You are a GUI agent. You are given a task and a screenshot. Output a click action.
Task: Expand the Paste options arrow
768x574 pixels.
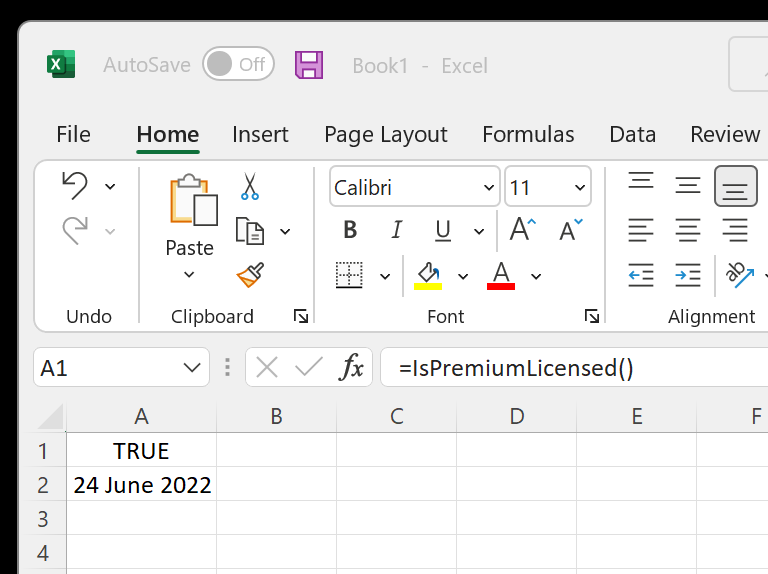[x=189, y=274]
